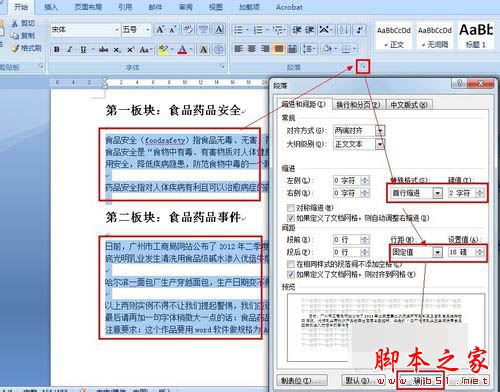Click the Numbering list icon
This screenshot has width=500, height=392.
click(x=258, y=30)
